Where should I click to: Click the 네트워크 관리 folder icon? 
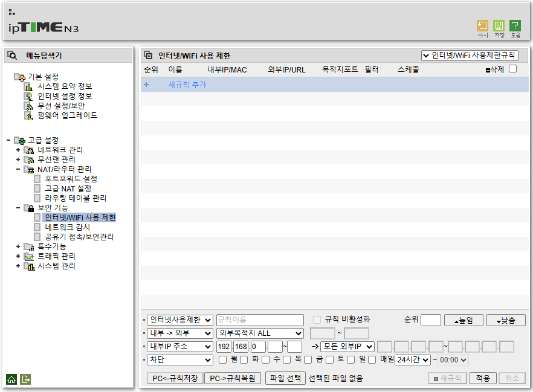29,150
